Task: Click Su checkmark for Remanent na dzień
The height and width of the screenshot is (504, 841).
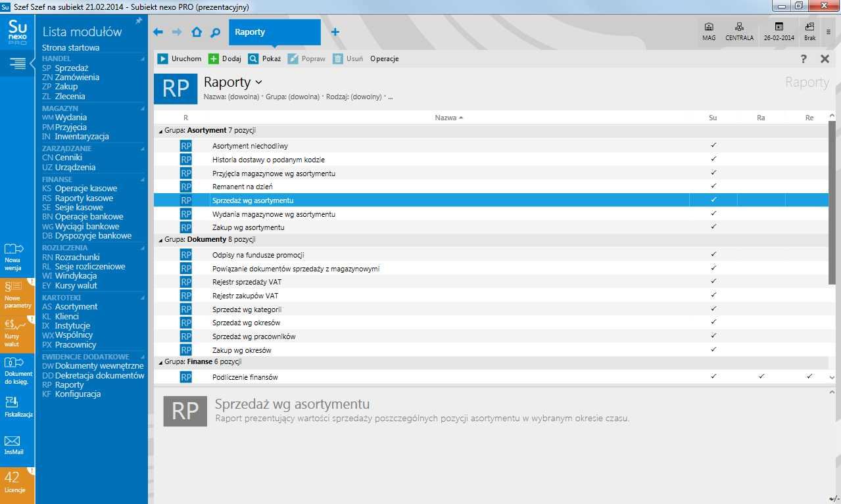Action: click(713, 186)
